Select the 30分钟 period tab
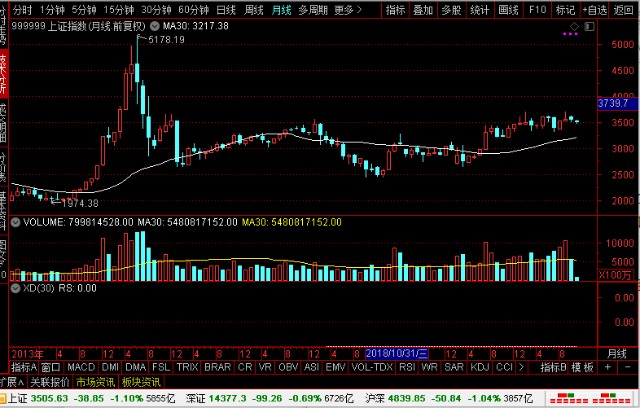 156,10
